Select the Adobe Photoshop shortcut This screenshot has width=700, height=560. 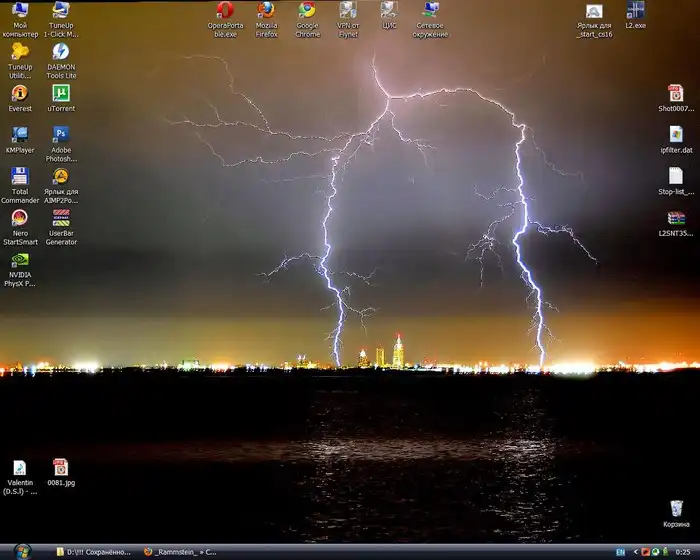click(x=61, y=135)
